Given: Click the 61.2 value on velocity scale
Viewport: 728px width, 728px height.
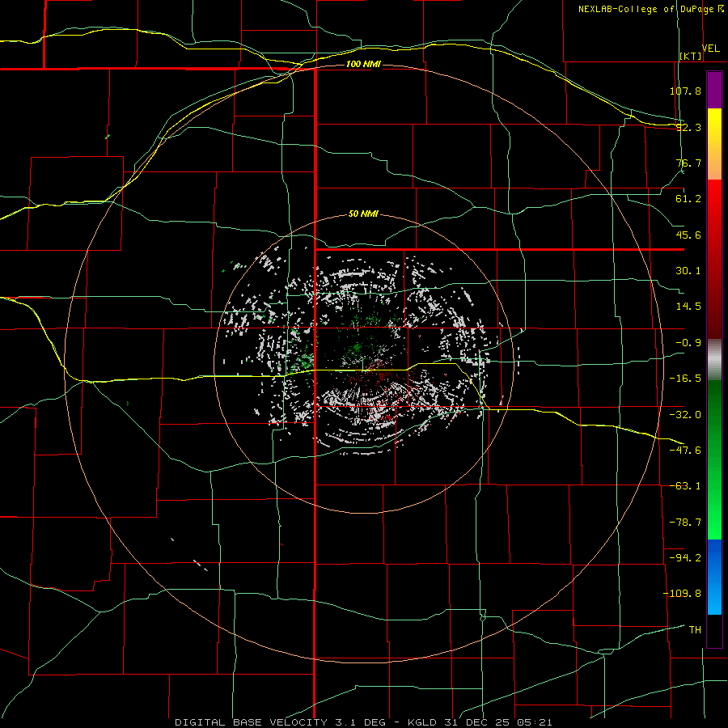Looking at the screenshot, I should pos(688,199).
